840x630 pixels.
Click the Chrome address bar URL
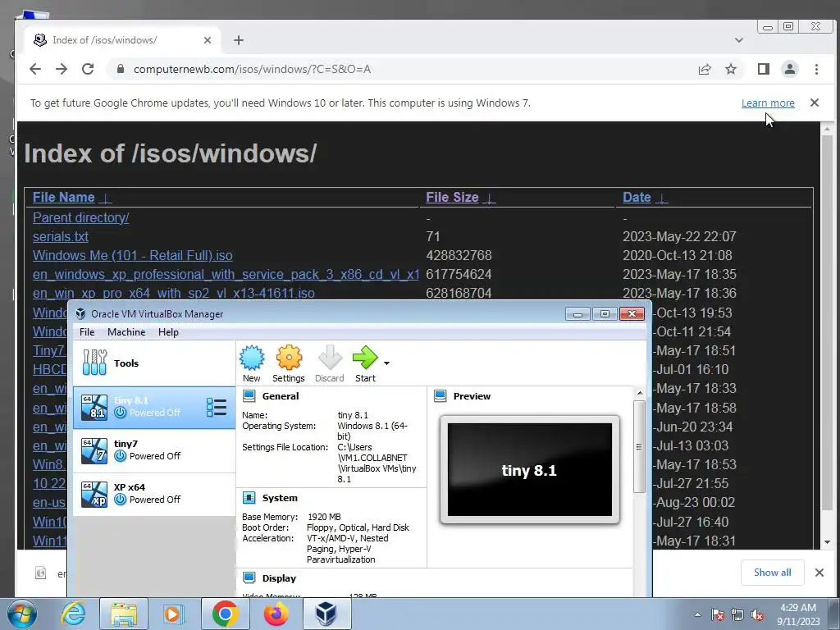pyautogui.click(x=252, y=69)
